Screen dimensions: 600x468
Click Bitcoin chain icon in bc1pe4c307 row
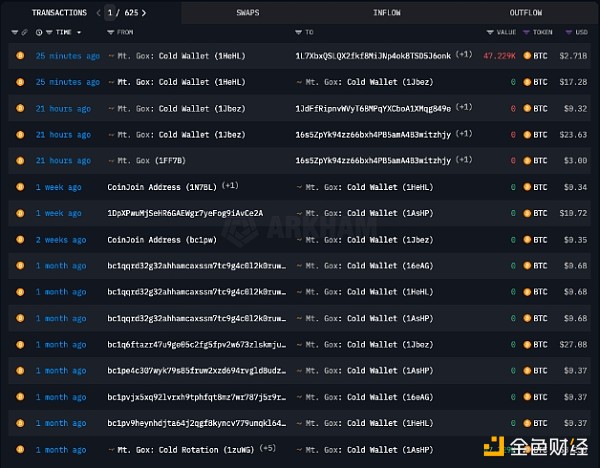click(20, 371)
